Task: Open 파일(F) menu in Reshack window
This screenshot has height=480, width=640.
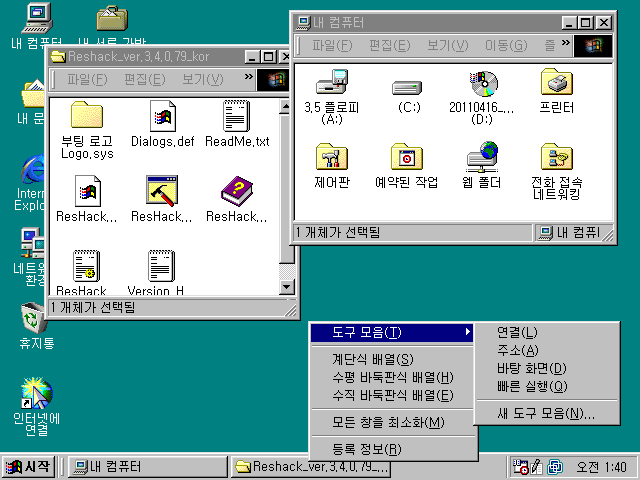Action: (x=87, y=79)
